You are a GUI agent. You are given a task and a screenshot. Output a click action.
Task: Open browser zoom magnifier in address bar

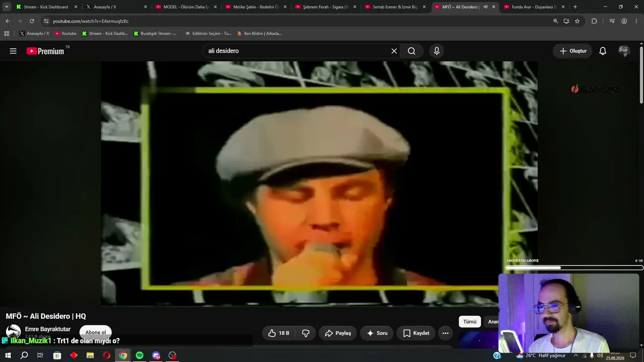(x=555, y=21)
